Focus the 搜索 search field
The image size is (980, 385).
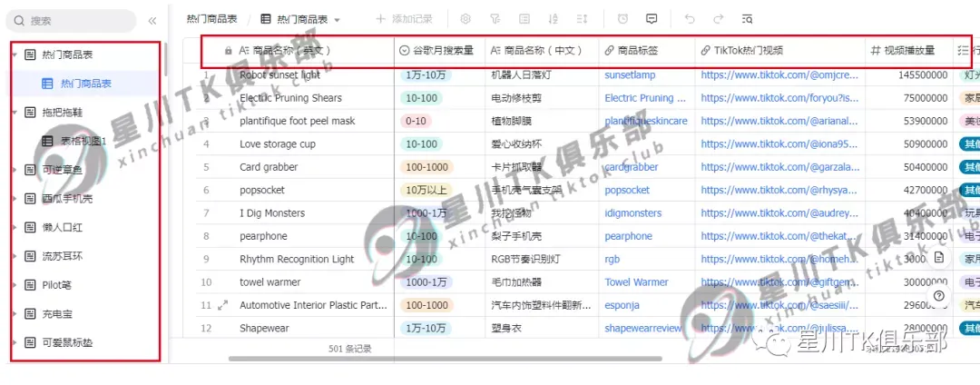click(71, 21)
